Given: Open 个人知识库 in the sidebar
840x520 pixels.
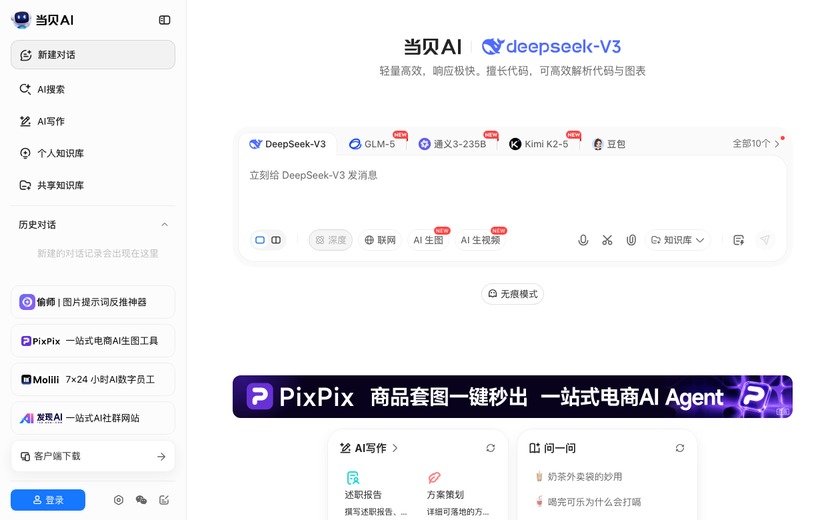Looking at the screenshot, I should [93, 154].
